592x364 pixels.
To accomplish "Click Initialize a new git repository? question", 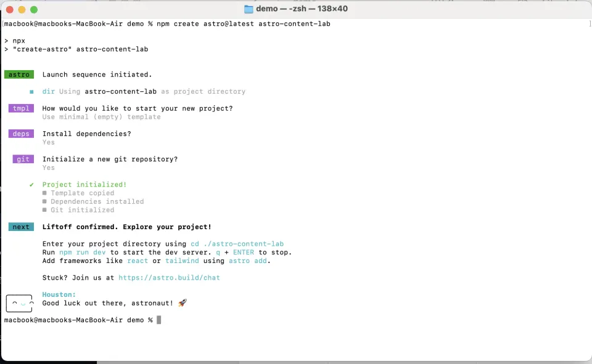I will click(x=110, y=159).
